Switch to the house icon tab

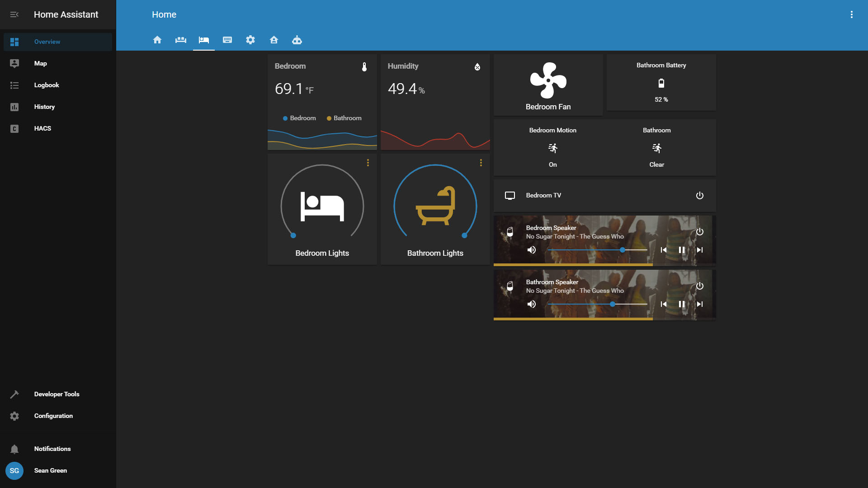pos(157,40)
